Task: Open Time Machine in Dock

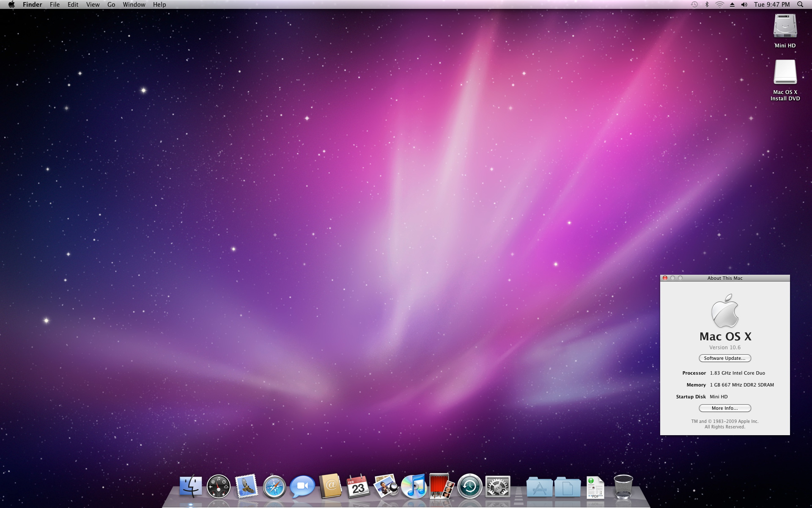Action: click(469, 487)
